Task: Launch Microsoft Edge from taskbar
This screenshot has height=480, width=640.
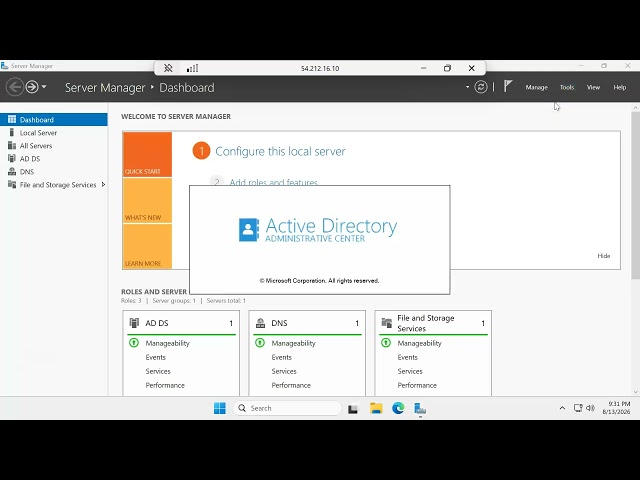Action: pos(398,408)
